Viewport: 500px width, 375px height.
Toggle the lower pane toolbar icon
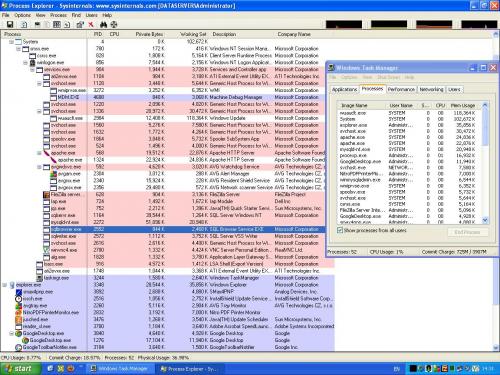pos(57,24)
